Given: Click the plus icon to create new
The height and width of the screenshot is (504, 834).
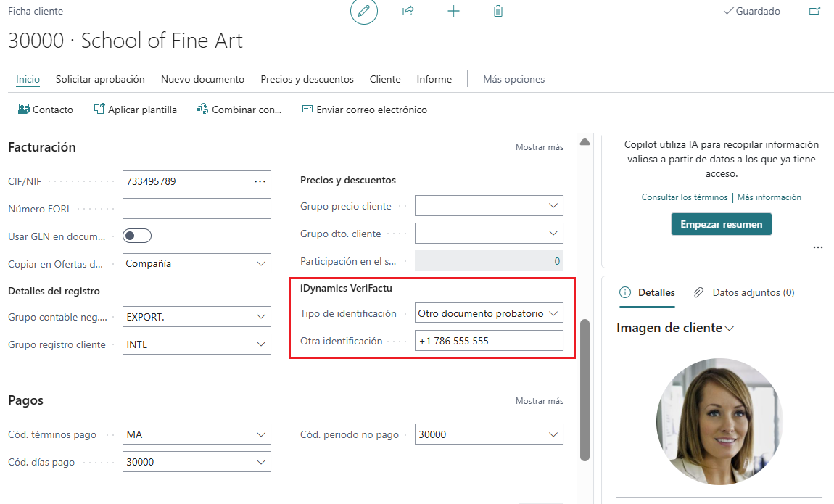Looking at the screenshot, I should pyautogui.click(x=454, y=12).
